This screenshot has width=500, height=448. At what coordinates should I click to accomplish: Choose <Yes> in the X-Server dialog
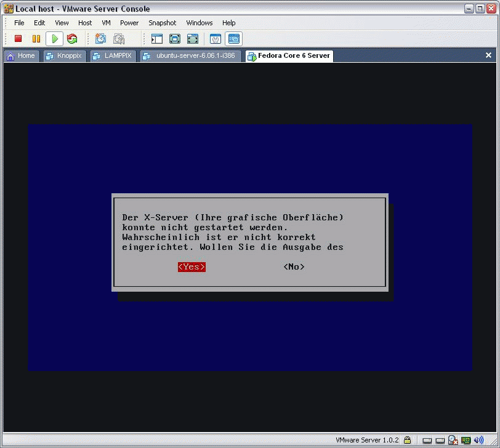(x=192, y=266)
